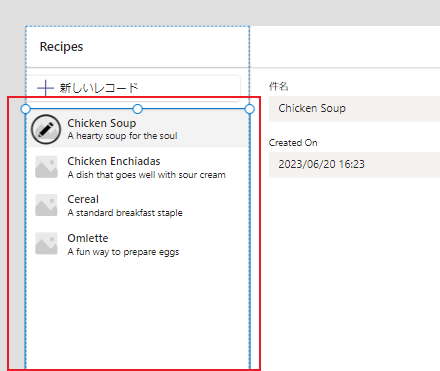Click 'A fun way to prepare eggs' subtitle
This screenshot has width=440, height=371.
(x=123, y=252)
